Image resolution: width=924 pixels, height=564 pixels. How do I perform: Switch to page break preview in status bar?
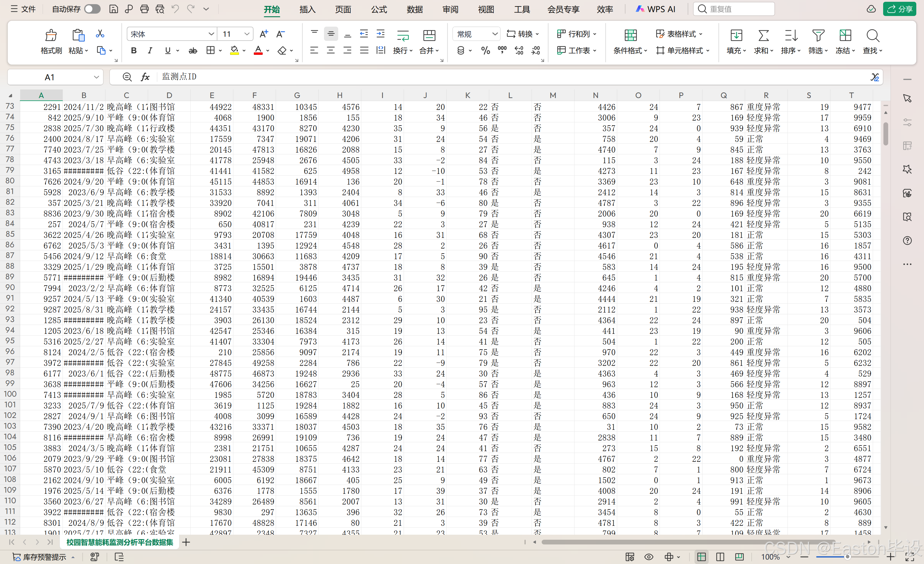click(739, 557)
